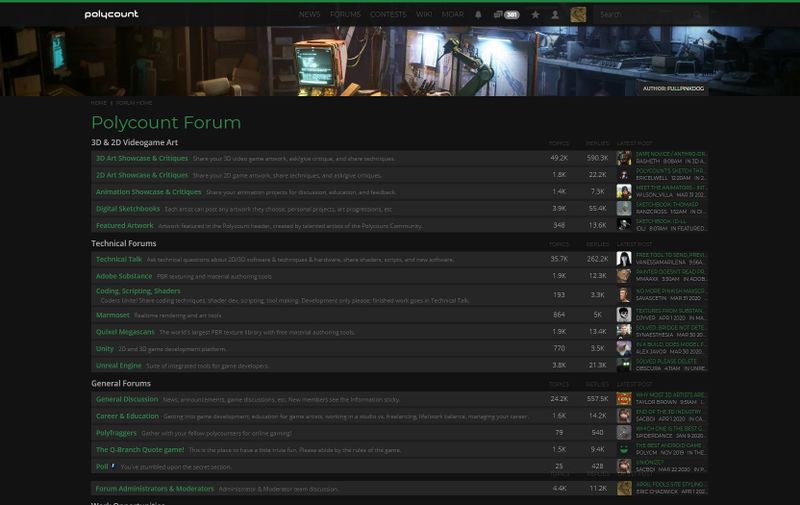Screen dimensions: 800x505
Task: Open the 3D Art Showcase & Critiques forum
Action: (x=142, y=158)
